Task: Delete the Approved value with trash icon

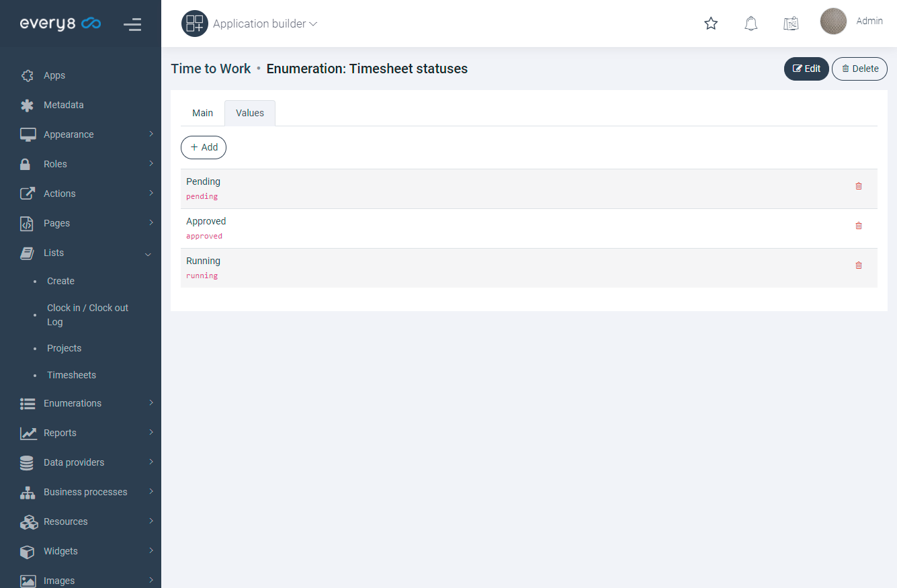Action: (858, 226)
